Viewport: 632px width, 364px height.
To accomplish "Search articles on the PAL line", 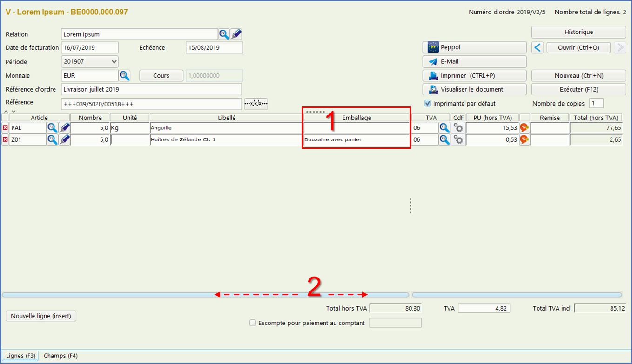I will pyautogui.click(x=53, y=127).
